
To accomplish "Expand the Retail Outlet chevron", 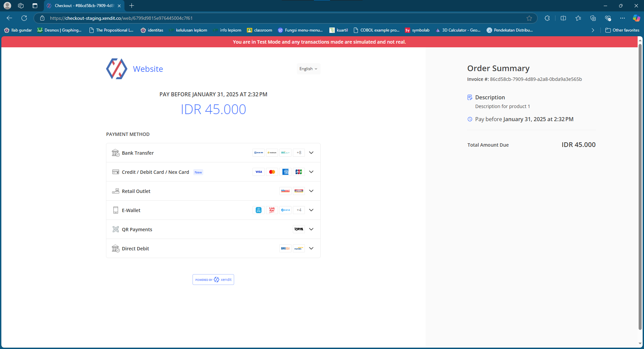I will point(311,191).
